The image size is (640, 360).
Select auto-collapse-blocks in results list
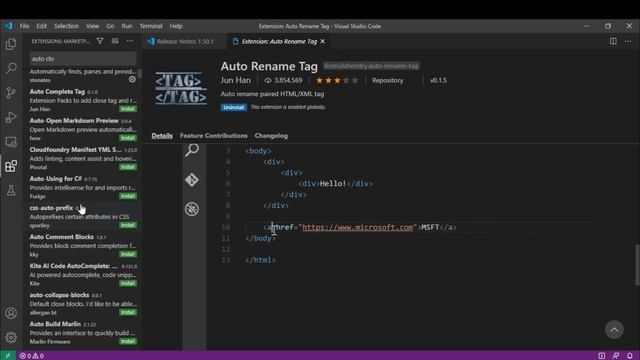tap(83, 303)
